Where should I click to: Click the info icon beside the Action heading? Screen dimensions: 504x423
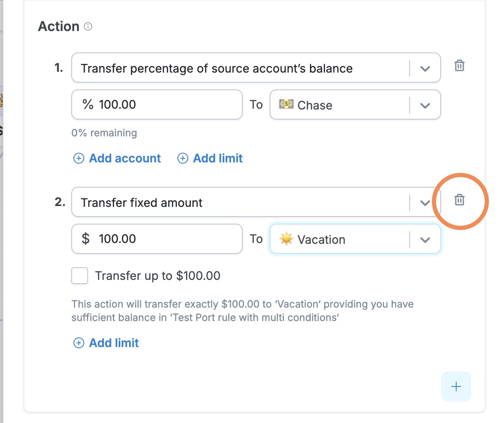coord(88,26)
